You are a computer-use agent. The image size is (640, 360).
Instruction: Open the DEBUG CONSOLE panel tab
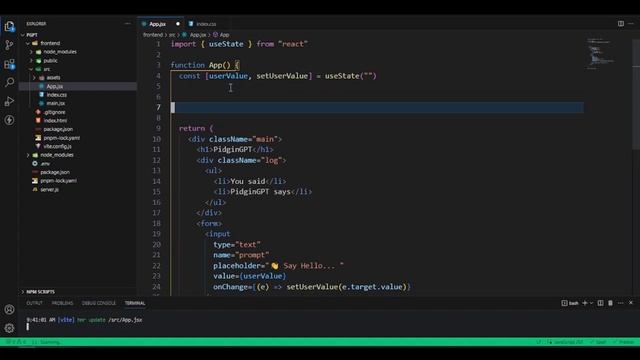click(99, 303)
